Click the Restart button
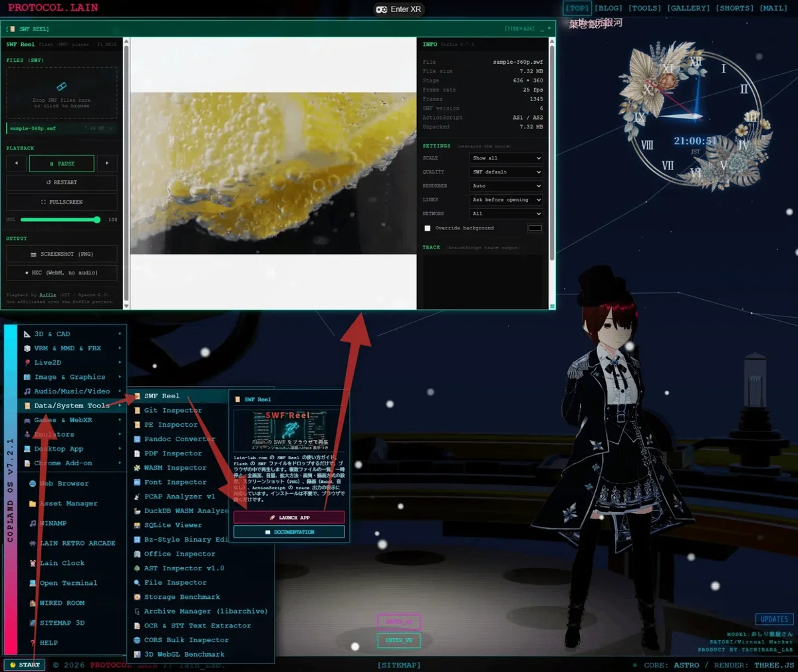Image resolution: width=798 pixels, height=672 pixels. (62, 182)
